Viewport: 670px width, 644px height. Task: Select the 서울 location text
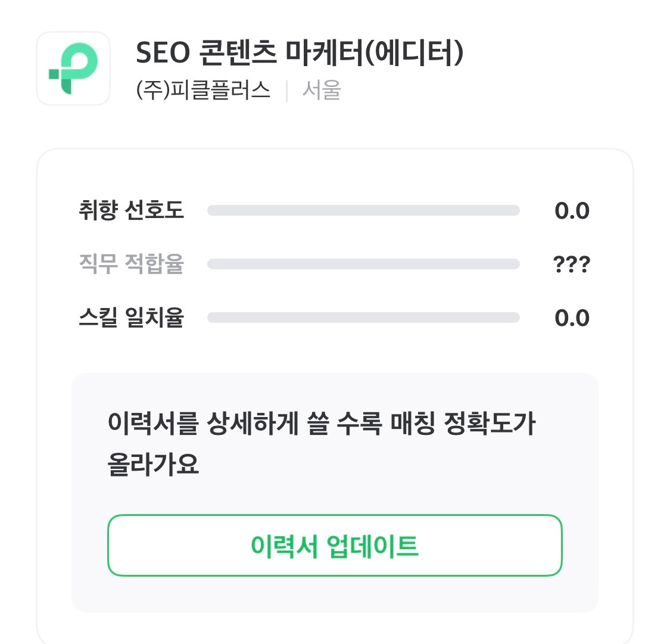321,91
